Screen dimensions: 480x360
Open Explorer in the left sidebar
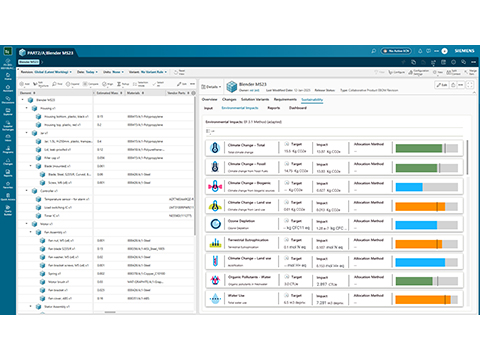pos(8,112)
